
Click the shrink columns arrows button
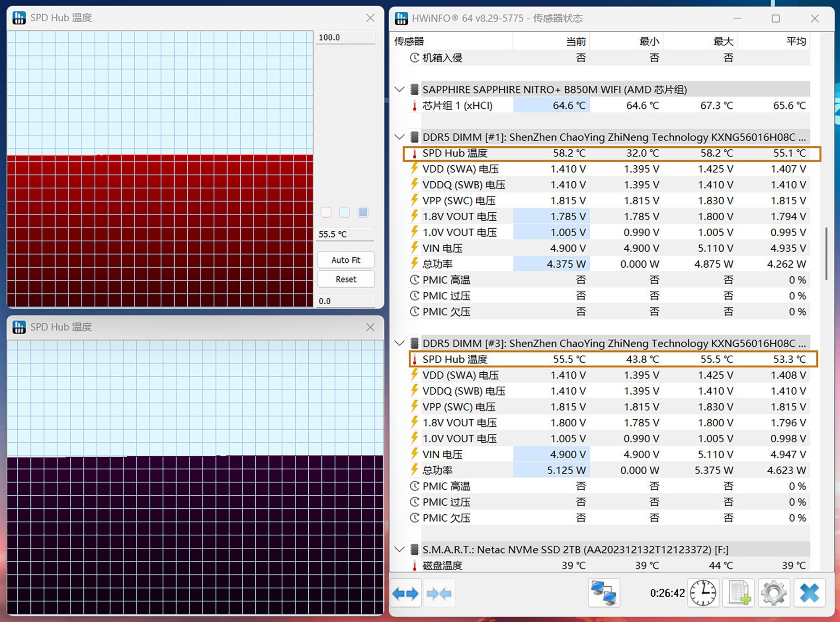[x=438, y=593]
